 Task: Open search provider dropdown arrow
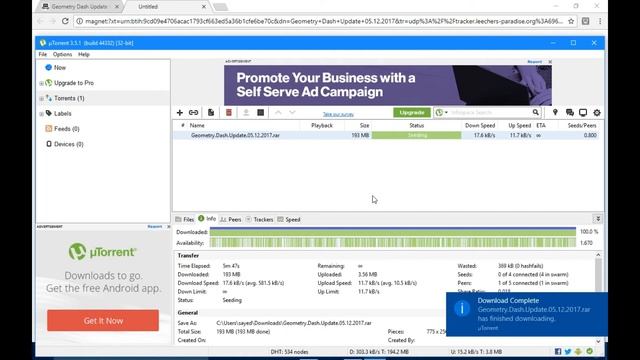coord(446,113)
